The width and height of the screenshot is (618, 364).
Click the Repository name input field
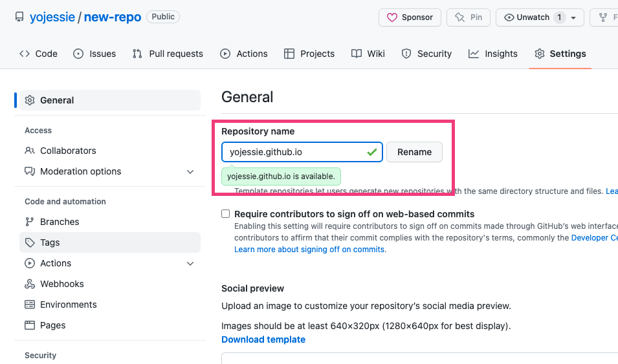pos(302,152)
